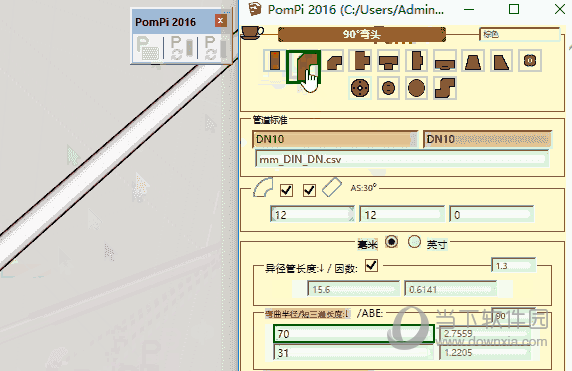Select the 英寸 radio button

414,241
